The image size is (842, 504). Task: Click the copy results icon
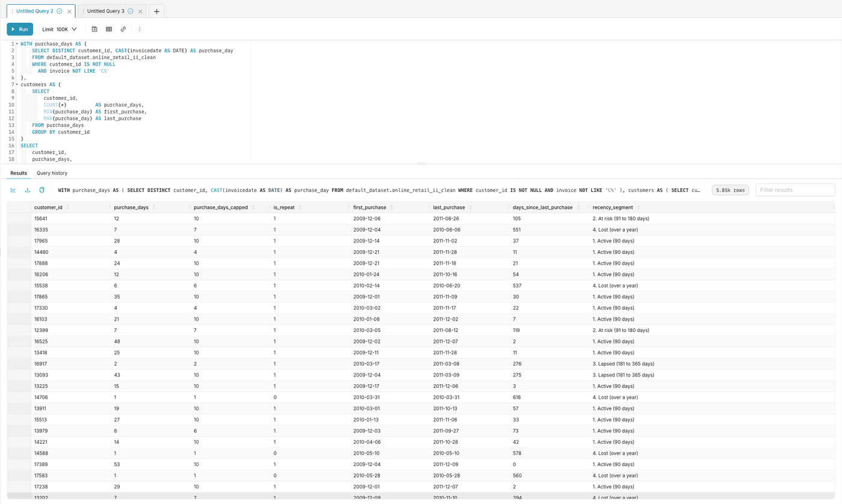tap(42, 190)
